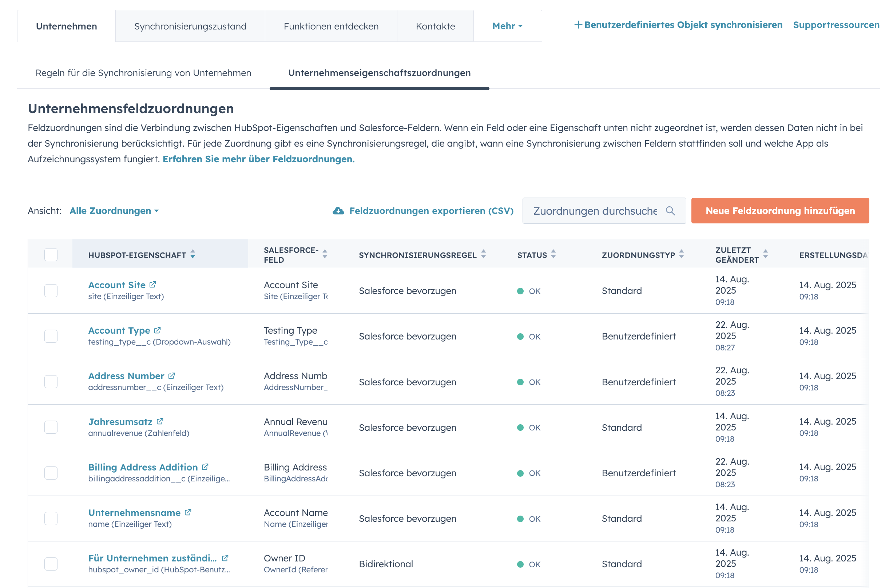Click the Jahresumsatz external link icon
Image resolution: width=885 pixels, height=588 pixels.
160,421
